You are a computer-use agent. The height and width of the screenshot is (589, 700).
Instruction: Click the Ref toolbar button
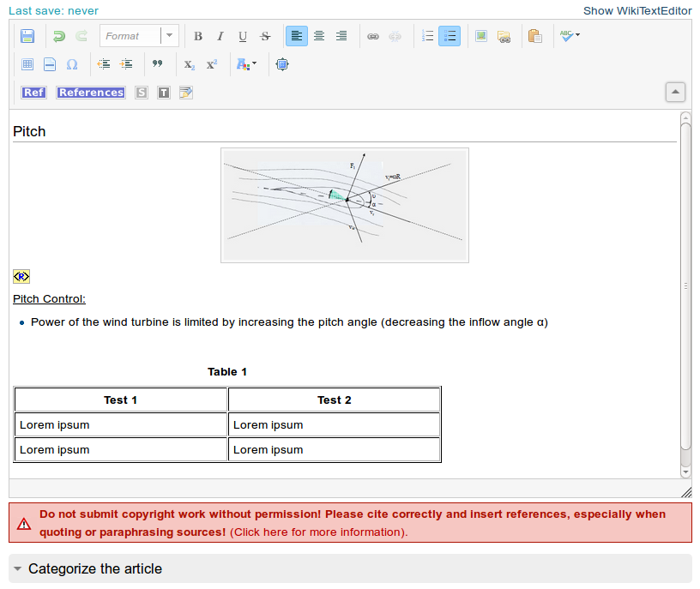click(33, 93)
